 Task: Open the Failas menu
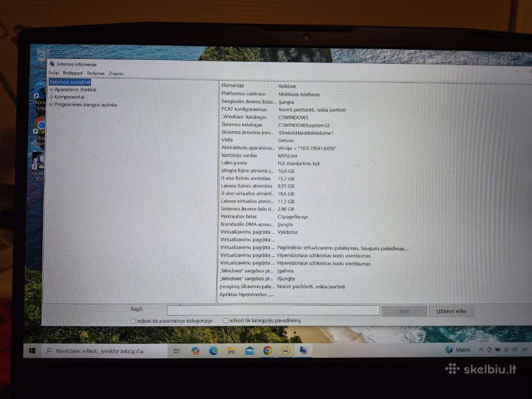coord(54,73)
